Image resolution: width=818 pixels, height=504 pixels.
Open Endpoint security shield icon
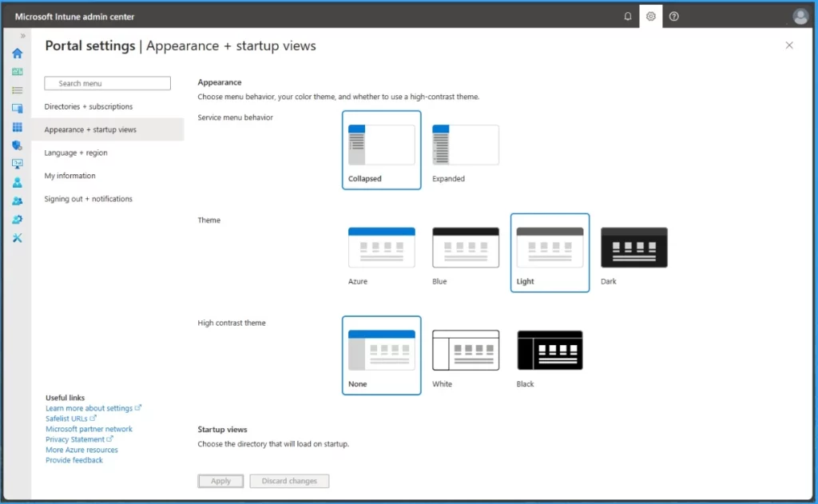tap(18, 145)
